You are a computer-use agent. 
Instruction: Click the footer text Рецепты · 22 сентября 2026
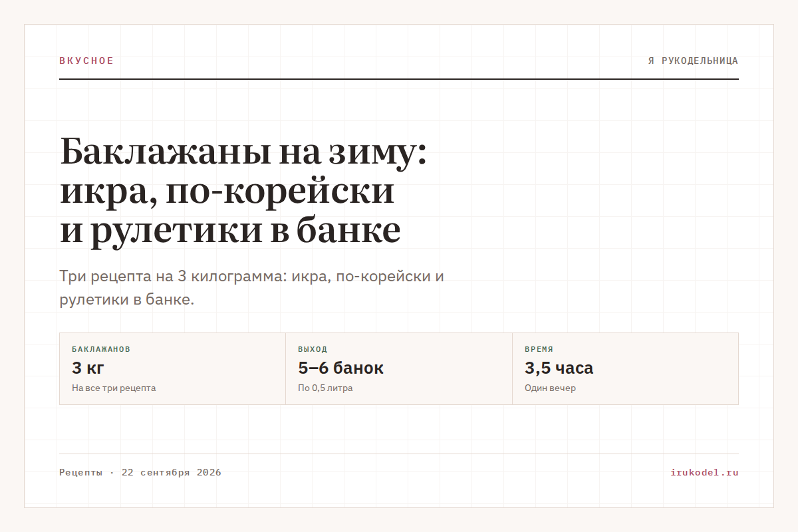pos(140,473)
